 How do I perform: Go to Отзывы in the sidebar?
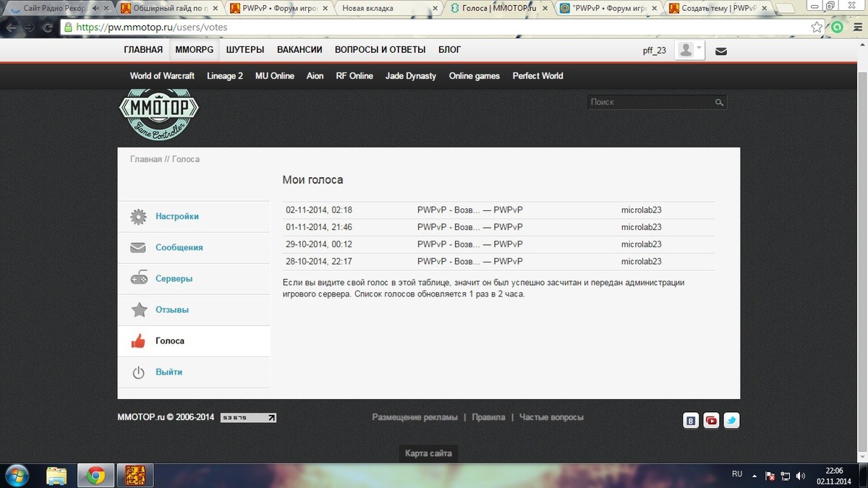[171, 309]
